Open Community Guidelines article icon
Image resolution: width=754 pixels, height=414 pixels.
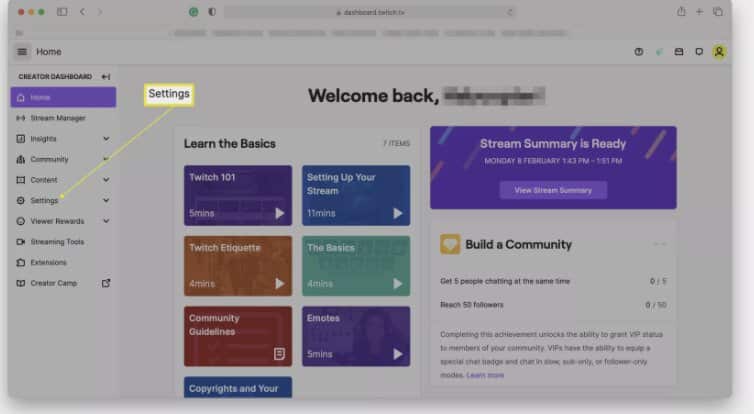point(279,354)
